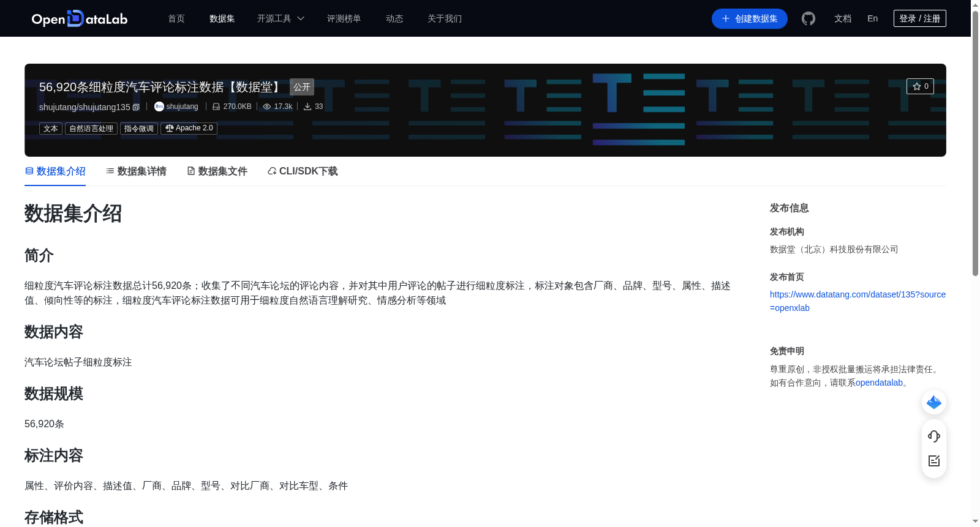Select the 数据集介绍 tab
This screenshot has width=980, height=527.
pyautogui.click(x=55, y=171)
